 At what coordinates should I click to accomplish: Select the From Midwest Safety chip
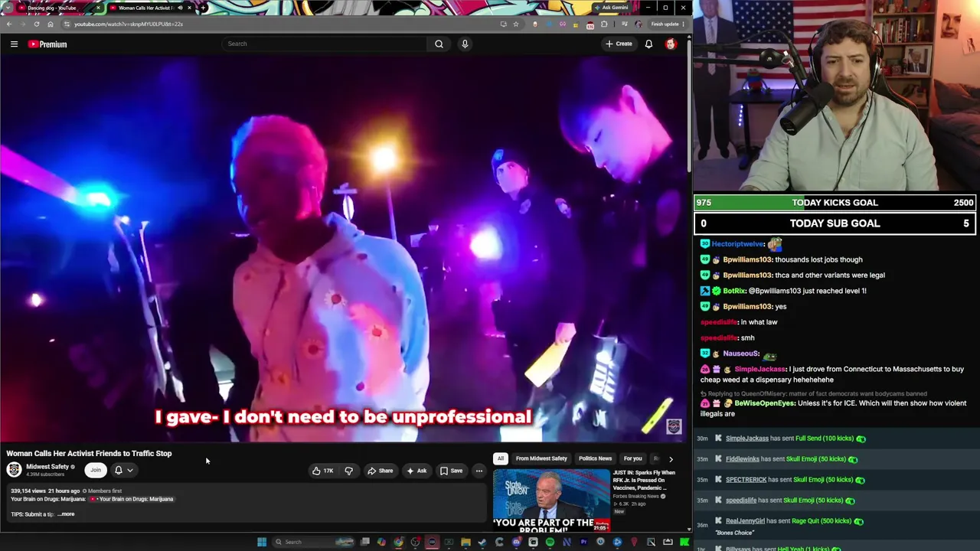click(541, 458)
